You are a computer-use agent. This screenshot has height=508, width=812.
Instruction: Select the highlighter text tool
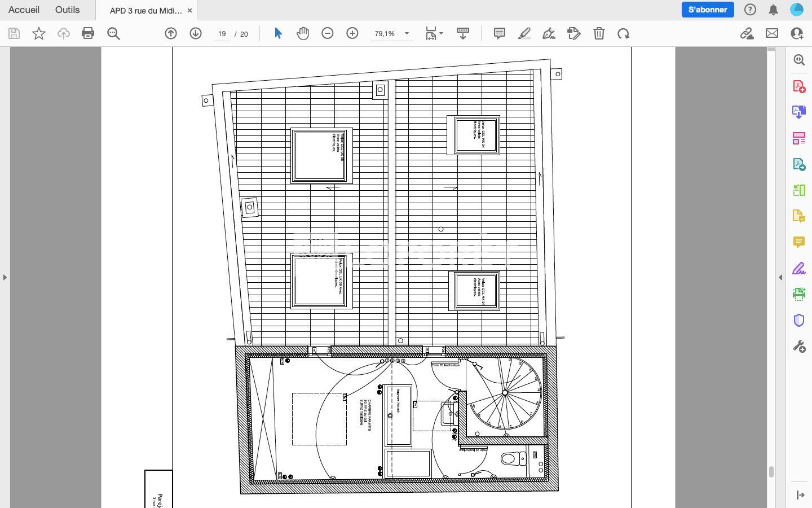coord(524,33)
